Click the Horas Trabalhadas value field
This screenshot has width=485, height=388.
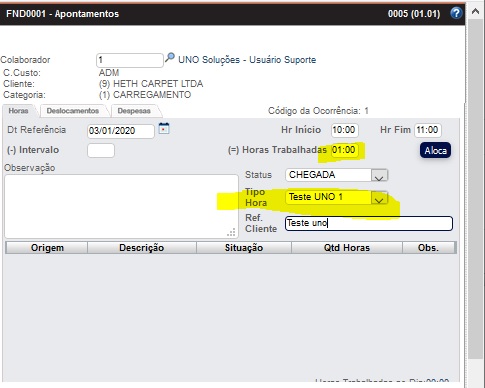[x=344, y=150]
